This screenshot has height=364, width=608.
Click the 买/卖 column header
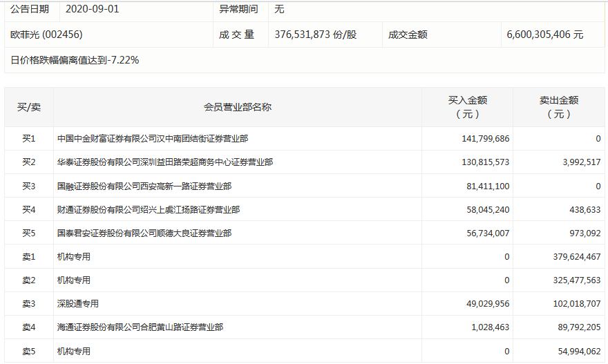click(x=29, y=107)
